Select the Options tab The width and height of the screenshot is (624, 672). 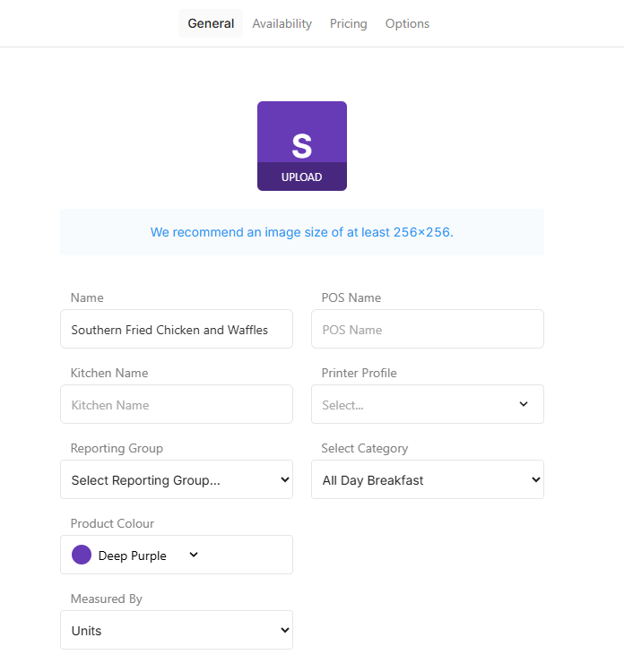[407, 23]
